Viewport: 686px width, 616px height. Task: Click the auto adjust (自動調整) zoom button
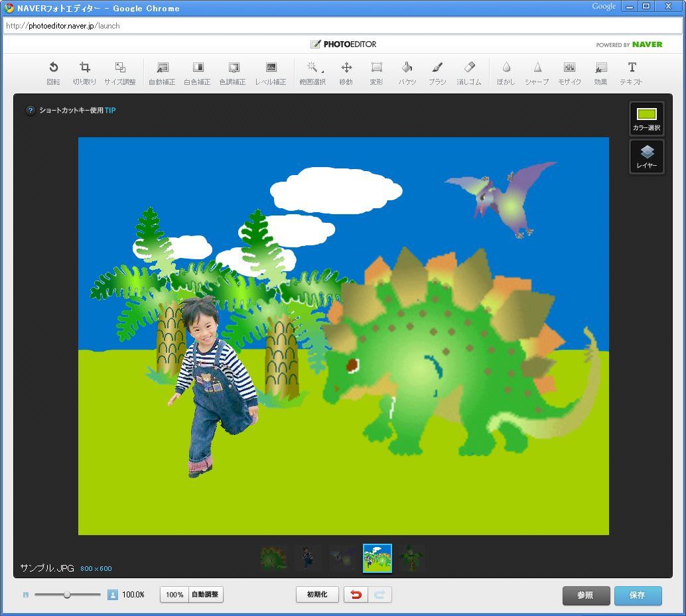coord(206,595)
